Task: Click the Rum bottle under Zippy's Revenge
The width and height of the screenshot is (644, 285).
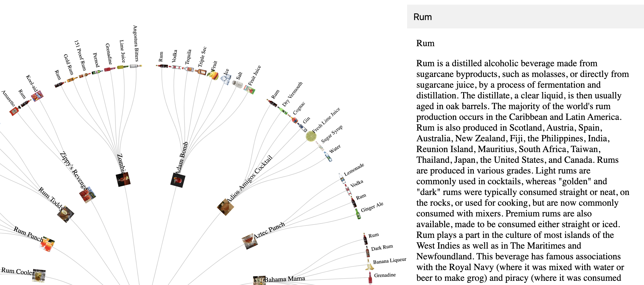Action: [x=26, y=103]
